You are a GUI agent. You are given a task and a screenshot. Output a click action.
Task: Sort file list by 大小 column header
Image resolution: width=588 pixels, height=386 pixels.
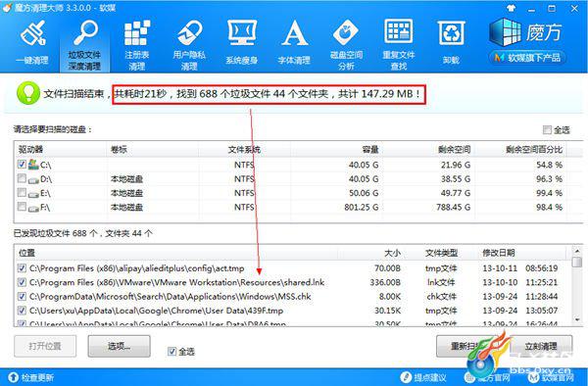(x=393, y=253)
